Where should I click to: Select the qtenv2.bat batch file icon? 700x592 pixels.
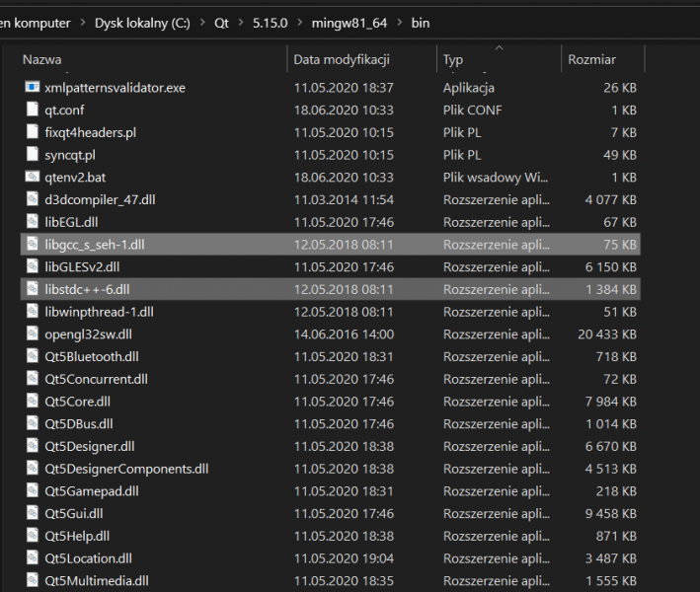click(33, 178)
